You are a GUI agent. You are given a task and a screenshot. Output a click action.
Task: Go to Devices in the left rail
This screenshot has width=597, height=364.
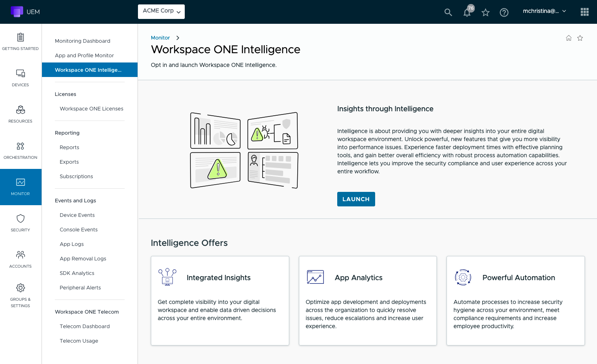click(x=21, y=78)
